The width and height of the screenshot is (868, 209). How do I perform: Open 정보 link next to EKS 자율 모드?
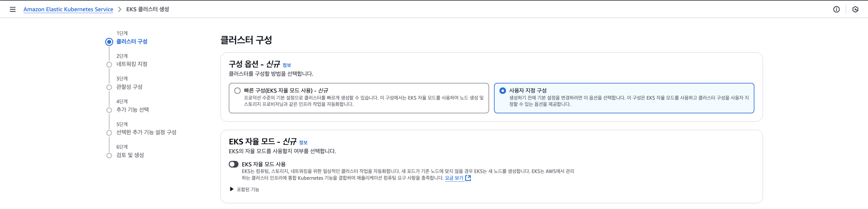tap(303, 143)
